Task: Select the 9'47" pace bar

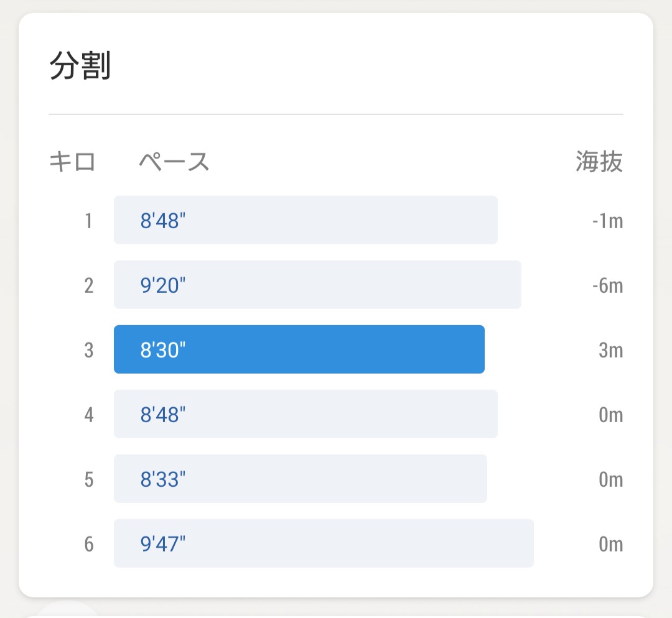Action: click(x=324, y=543)
